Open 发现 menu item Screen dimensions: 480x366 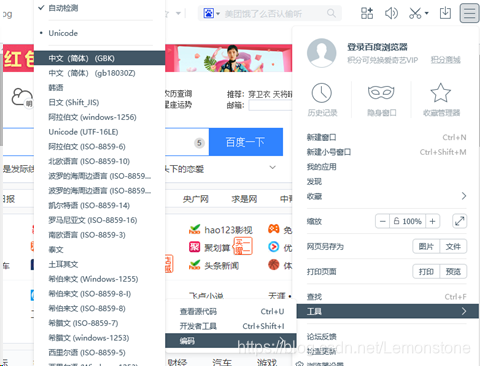click(x=387, y=182)
